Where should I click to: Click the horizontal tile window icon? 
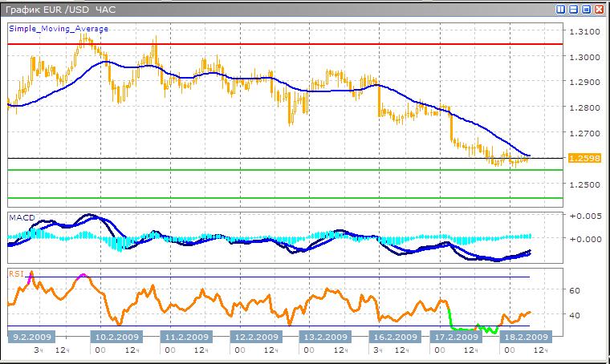573,9
